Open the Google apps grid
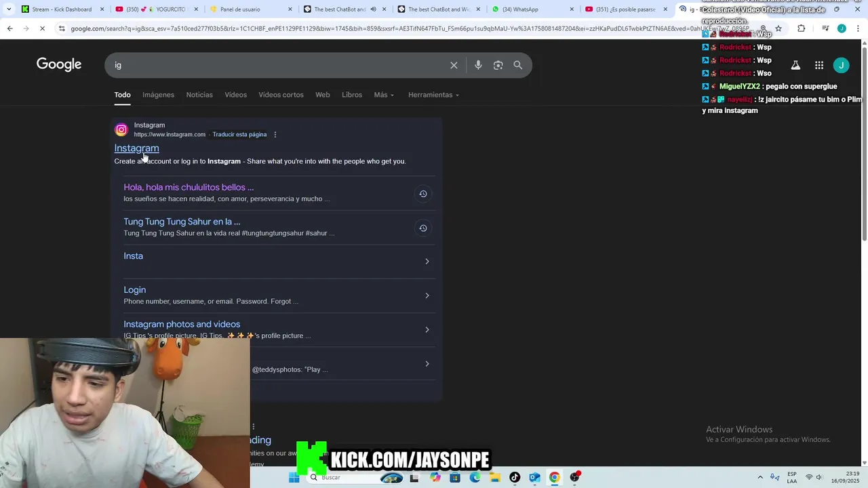868x488 pixels. pos(819,65)
